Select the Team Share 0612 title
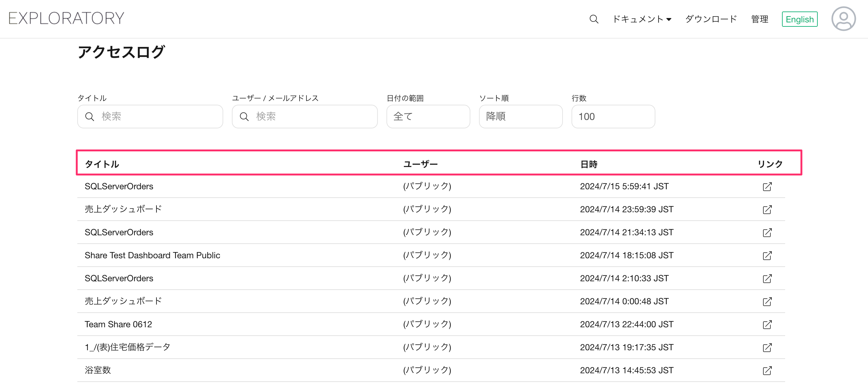Viewport: 868px width, 386px height. (118, 324)
